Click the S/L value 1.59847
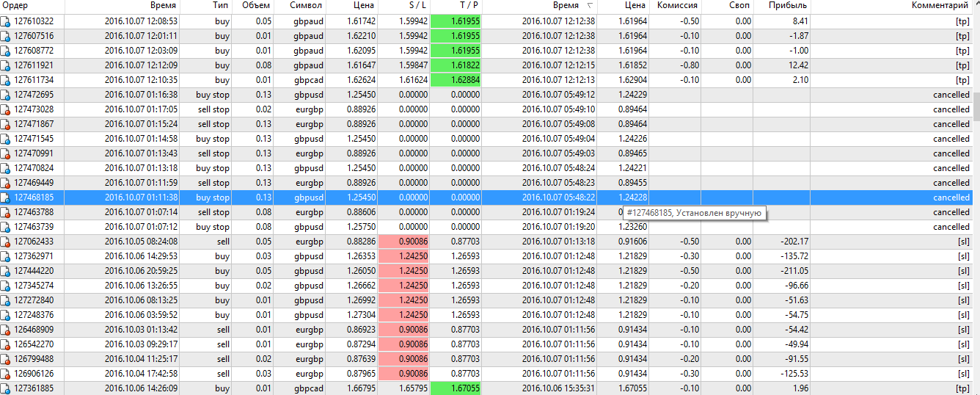 [x=414, y=65]
